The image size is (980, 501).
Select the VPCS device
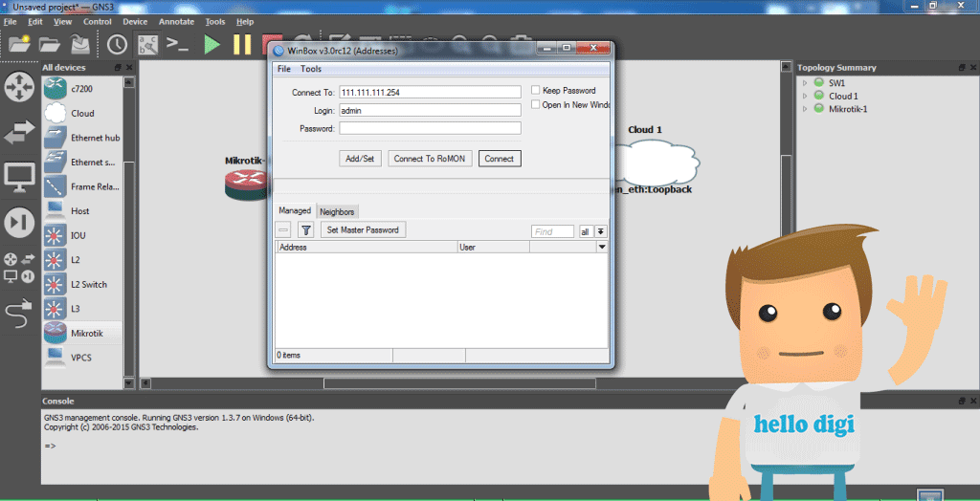(x=82, y=358)
